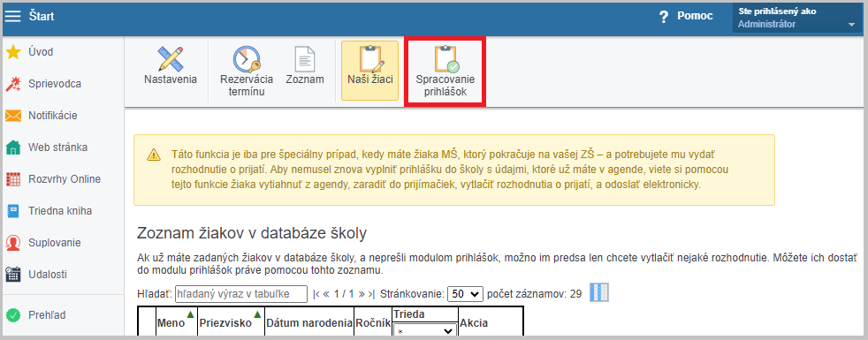This screenshot has width=868, height=340.
Task: Open Úvod in the sidebar
Action: pyautogui.click(x=41, y=52)
